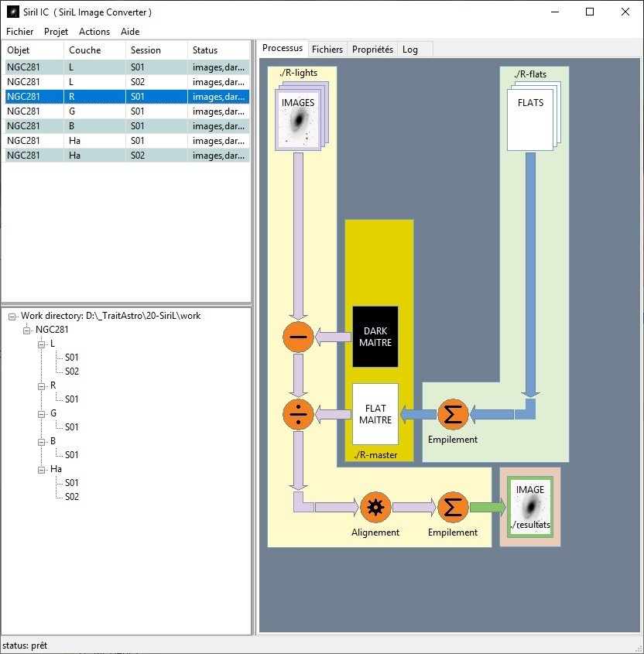Collapse the NGC281 tree node
Screen dimensions: 644x654
tap(26, 330)
